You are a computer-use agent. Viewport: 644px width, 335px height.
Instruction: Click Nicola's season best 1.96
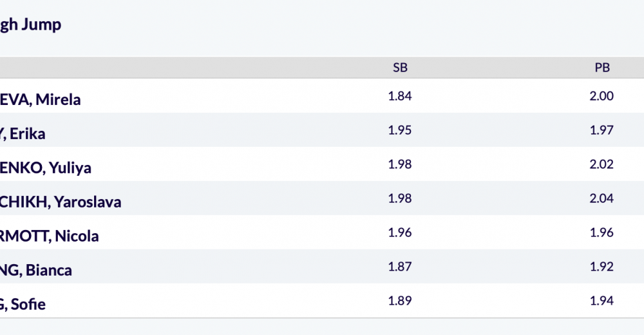coord(400,232)
